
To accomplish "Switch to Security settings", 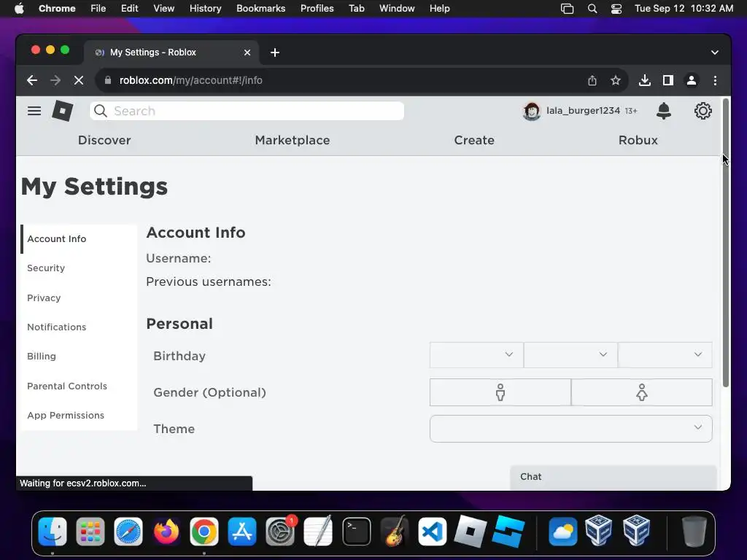I will [x=79, y=268].
